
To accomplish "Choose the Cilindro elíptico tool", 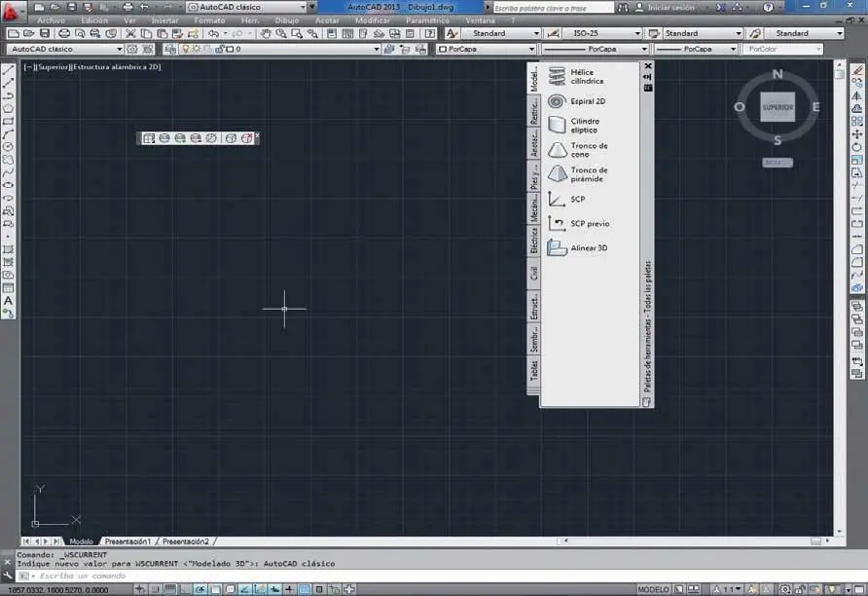I will coord(584,126).
